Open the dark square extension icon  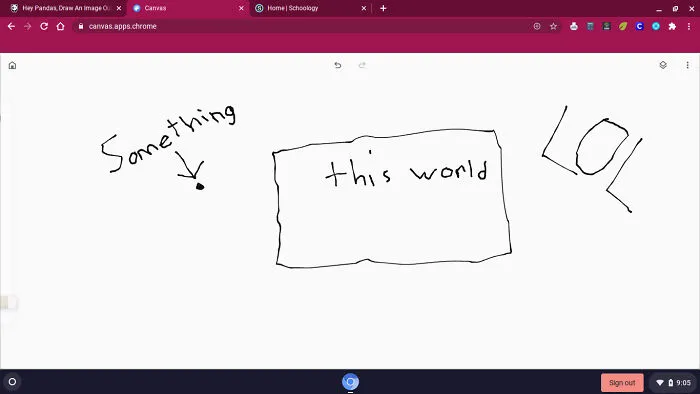[x=606, y=26]
